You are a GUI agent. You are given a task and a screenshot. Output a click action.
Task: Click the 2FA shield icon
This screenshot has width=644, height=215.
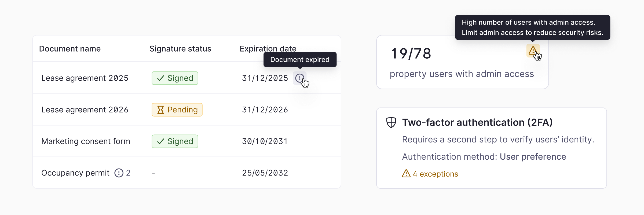coord(391,123)
